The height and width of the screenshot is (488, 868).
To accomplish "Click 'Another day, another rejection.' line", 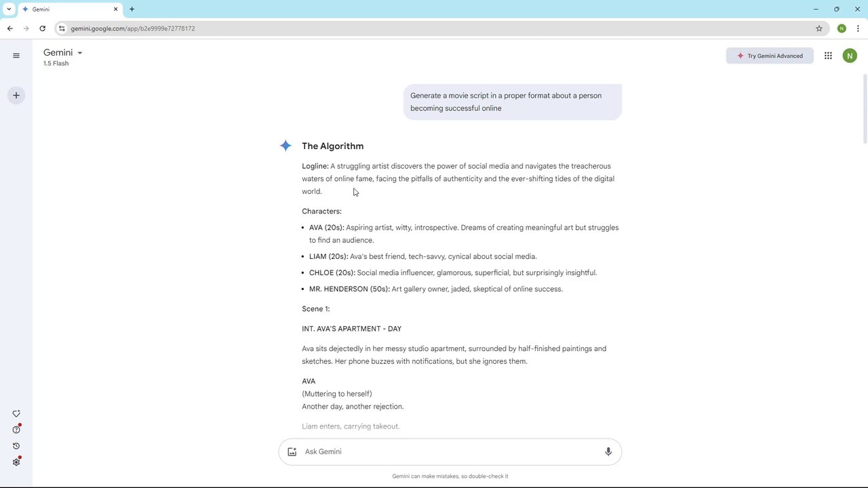I will pyautogui.click(x=353, y=407).
